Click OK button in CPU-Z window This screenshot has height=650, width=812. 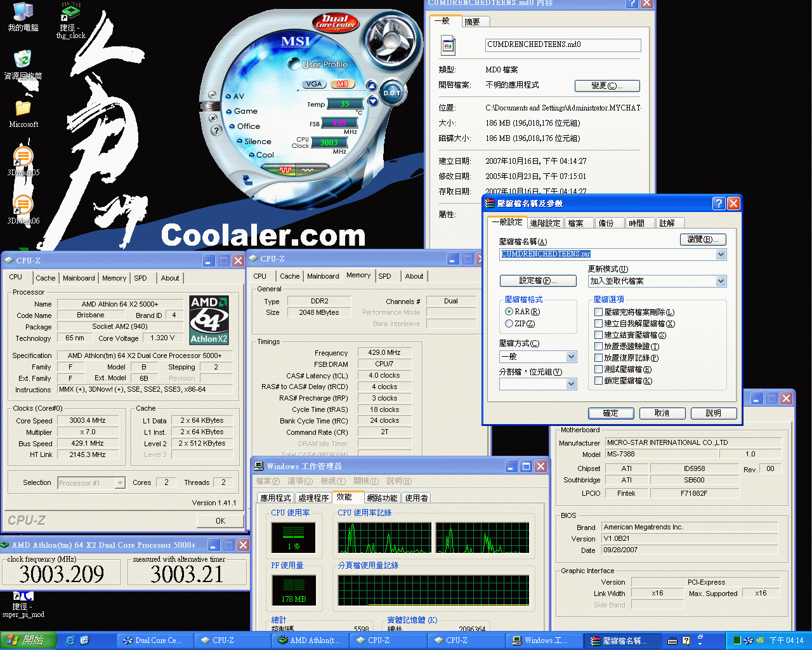pyautogui.click(x=220, y=521)
